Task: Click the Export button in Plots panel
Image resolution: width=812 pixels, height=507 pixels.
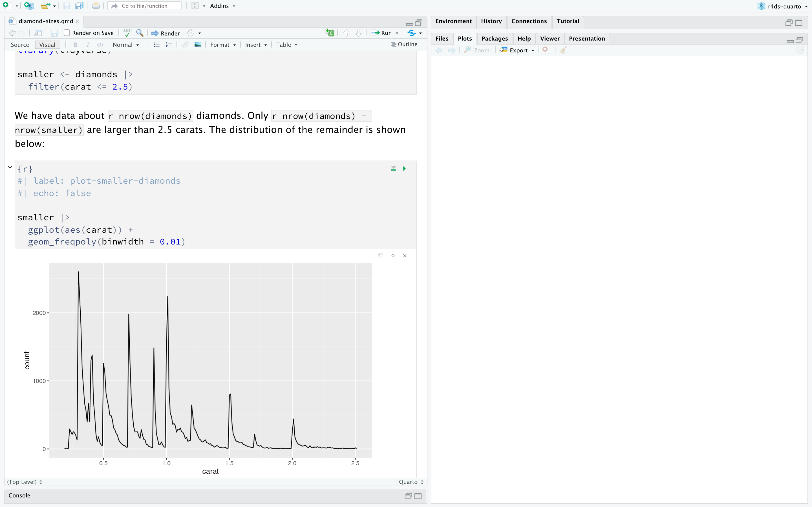Action: [516, 50]
